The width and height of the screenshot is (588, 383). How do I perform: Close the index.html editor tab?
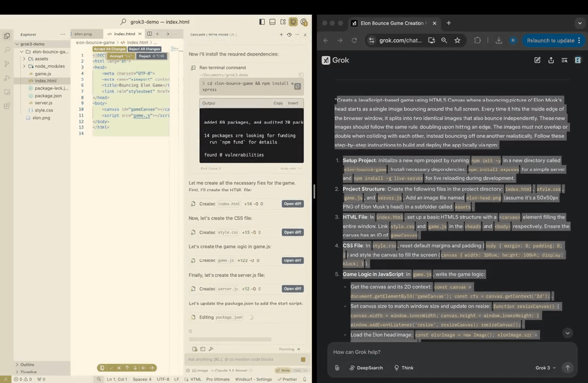point(140,34)
